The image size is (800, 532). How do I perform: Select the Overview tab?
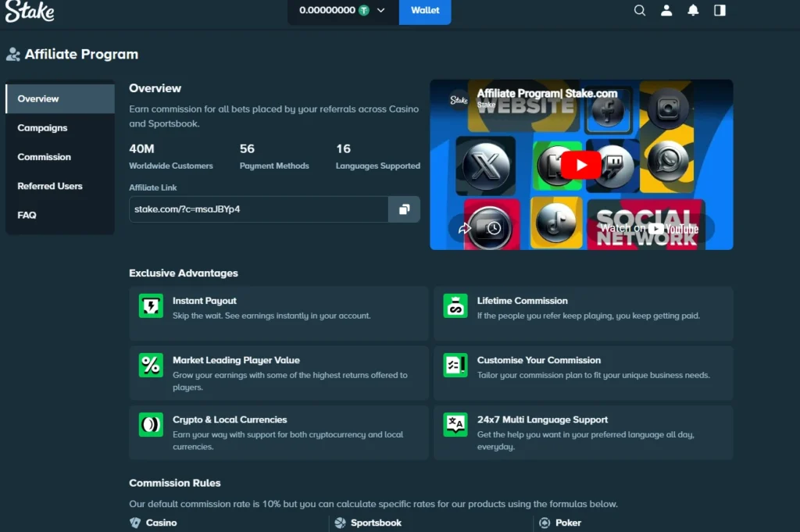(x=38, y=99)
